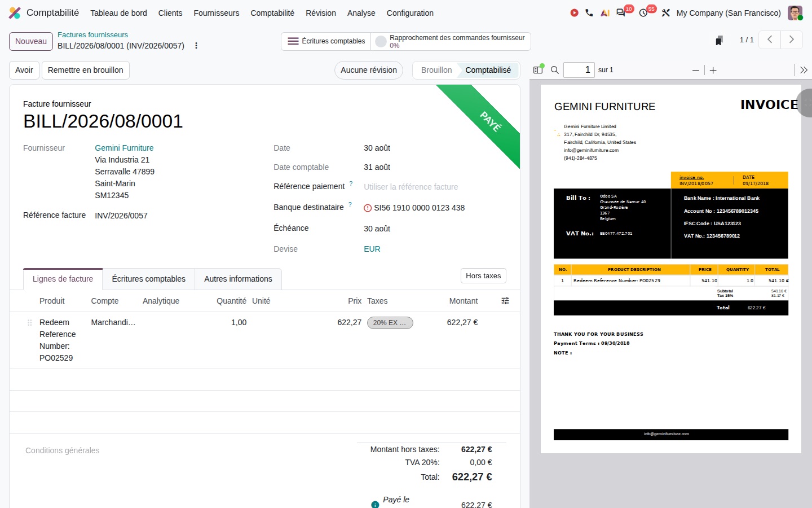Open Factures fournisseurs breadcrumb link
The height and width of the screenshot is (508, 812).
tap(92, 34)
